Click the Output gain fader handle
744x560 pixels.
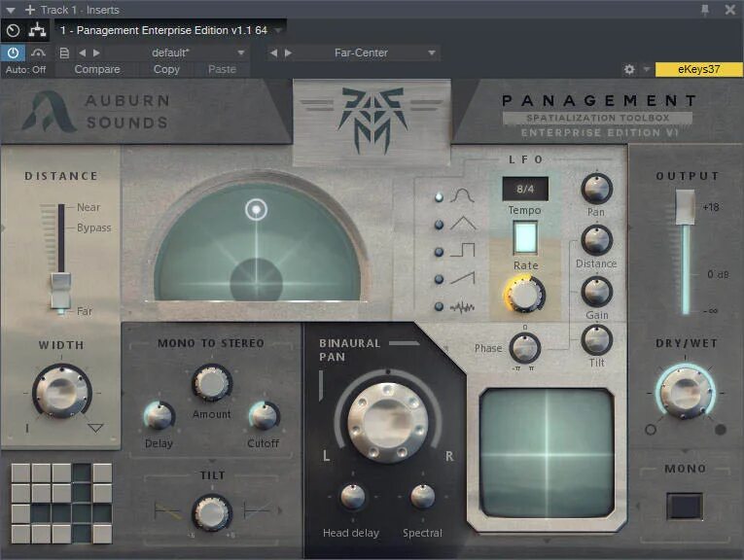tap(686, 207)
